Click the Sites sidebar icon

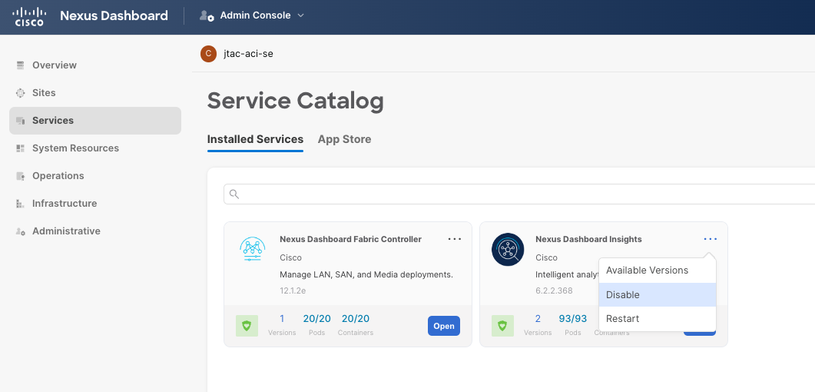pos(20,93)
